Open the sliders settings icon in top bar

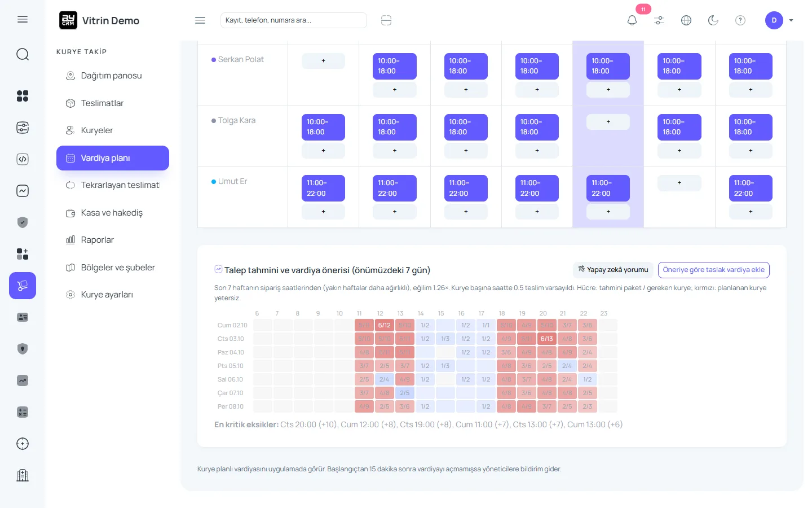[659, 20]
